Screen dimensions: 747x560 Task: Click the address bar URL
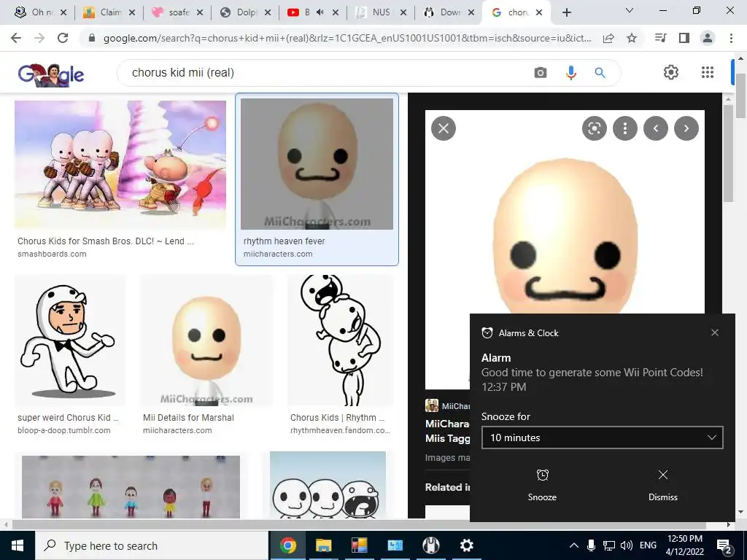tap(347, 38)
